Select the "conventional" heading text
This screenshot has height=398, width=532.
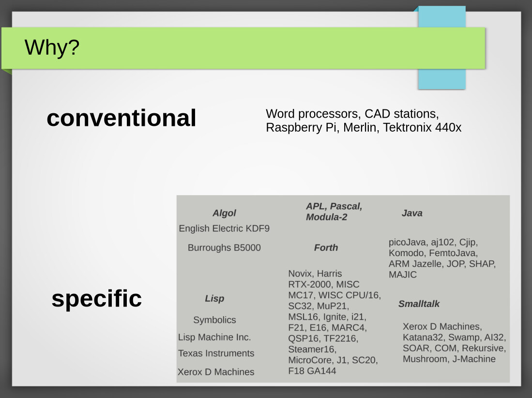click(122, 118)
